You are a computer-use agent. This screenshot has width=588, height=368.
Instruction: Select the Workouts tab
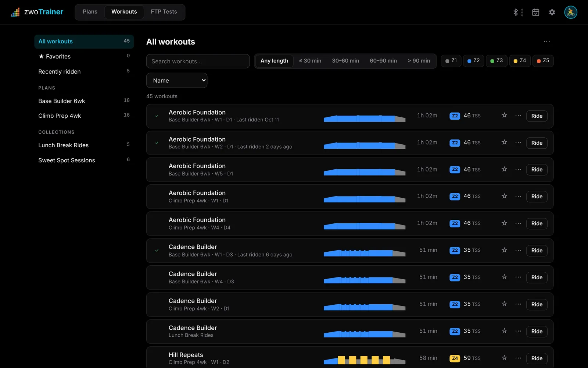pyautogui.click(x=124, y=12)
